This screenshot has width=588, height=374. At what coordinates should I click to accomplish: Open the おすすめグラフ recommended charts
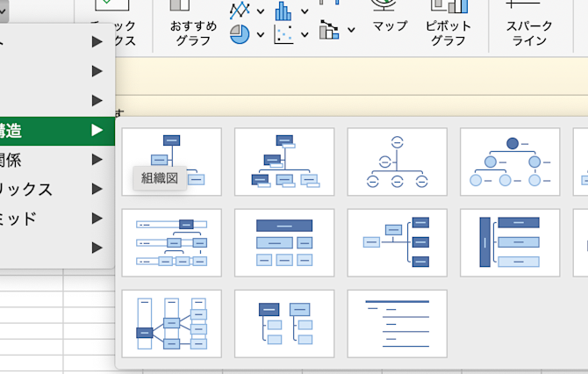[193, 23]
